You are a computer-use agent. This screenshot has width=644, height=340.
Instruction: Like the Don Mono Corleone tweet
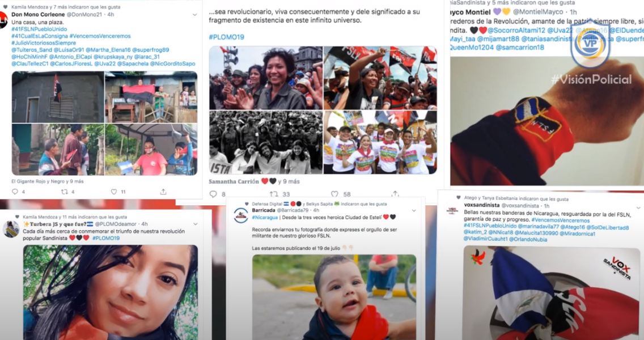click(x=114, y=192)
